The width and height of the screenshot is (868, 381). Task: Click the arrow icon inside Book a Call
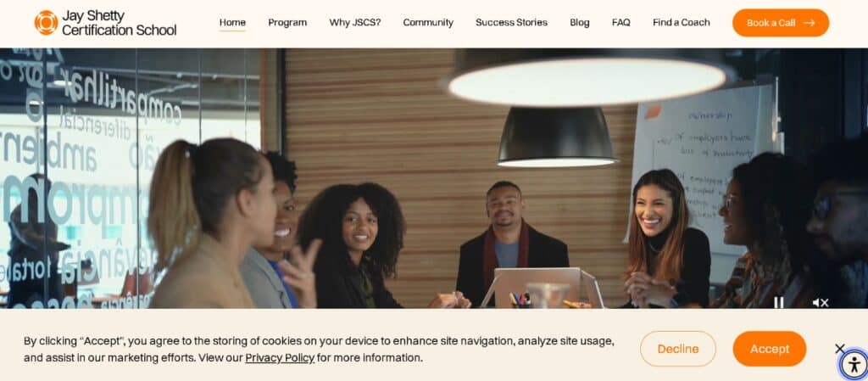pyautogui.click(x=810, y=23)
